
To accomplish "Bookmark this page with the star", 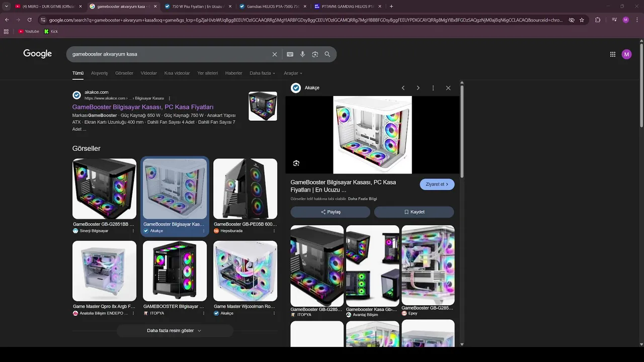I will coord(582,20).
